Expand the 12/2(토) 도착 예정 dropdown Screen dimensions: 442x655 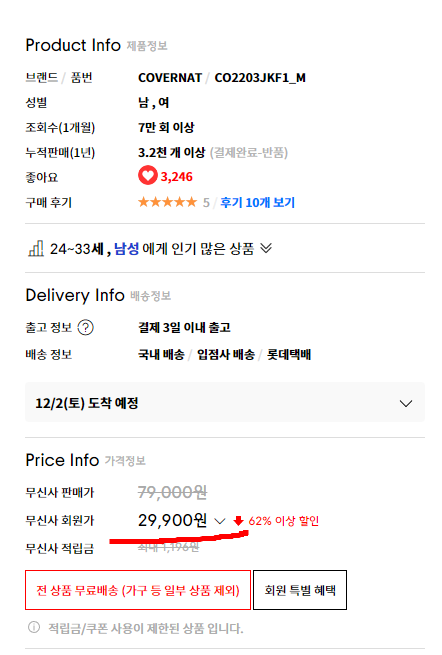[x=225, y=403]
